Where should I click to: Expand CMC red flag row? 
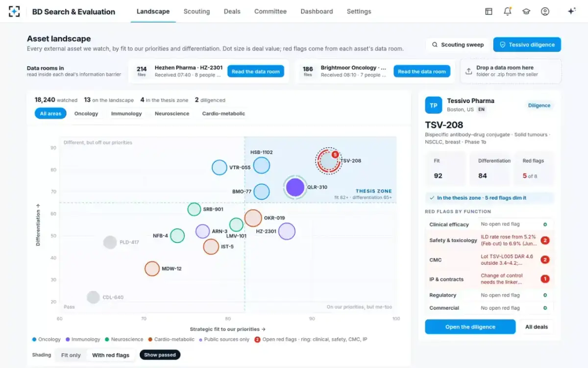tap(489, 260)
